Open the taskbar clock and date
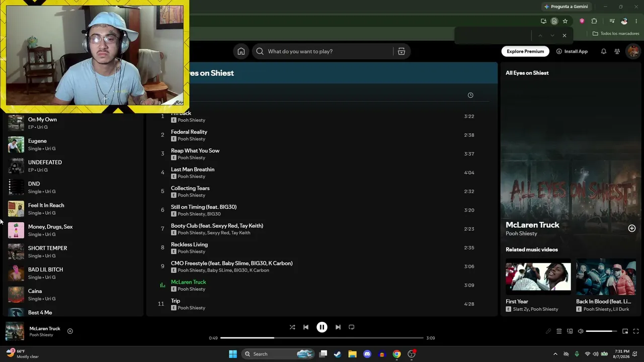Screen dimensions: 644x362 pos(622,354)
